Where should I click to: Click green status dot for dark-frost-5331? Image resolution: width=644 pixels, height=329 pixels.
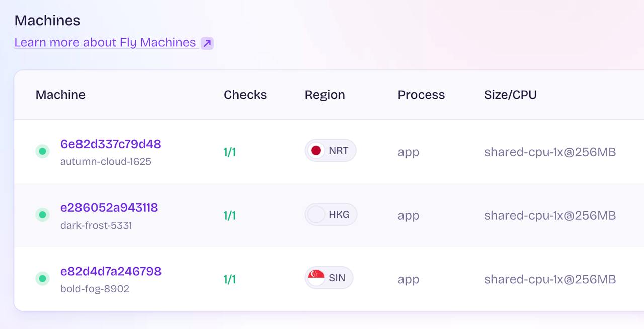[42, 215]
